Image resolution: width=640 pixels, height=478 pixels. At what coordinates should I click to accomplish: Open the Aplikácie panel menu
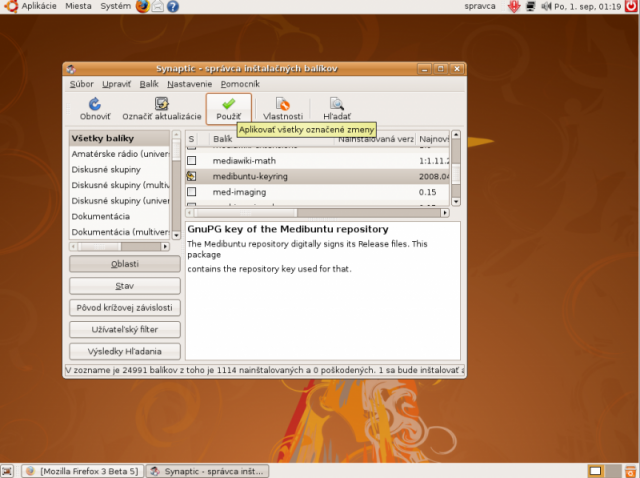pos(39,6)
